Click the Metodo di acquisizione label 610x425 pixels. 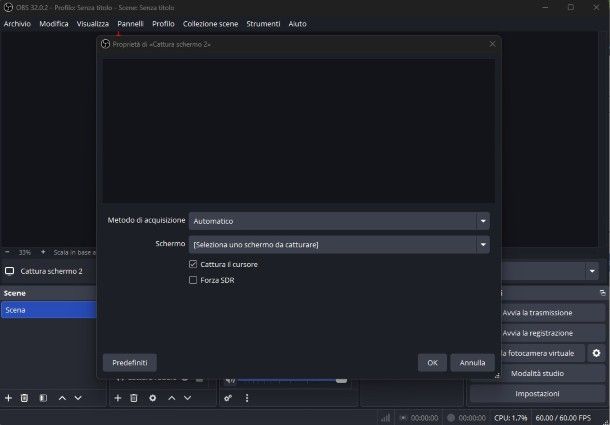(x=146, y=220)
